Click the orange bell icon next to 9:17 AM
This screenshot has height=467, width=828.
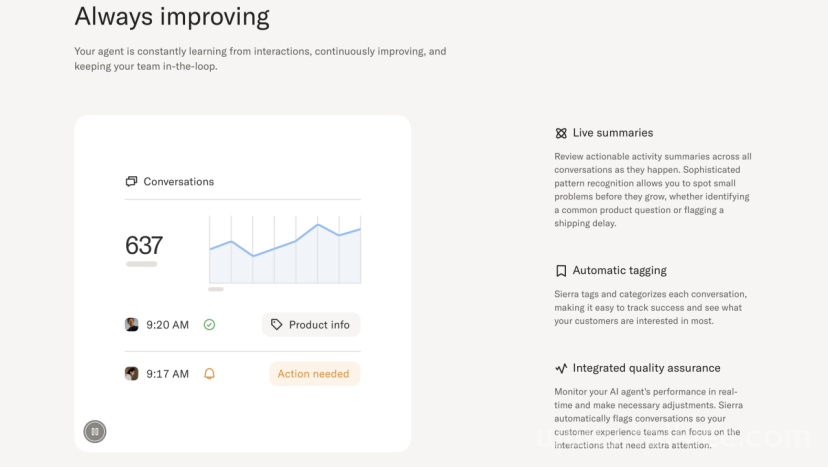(209, 374)
